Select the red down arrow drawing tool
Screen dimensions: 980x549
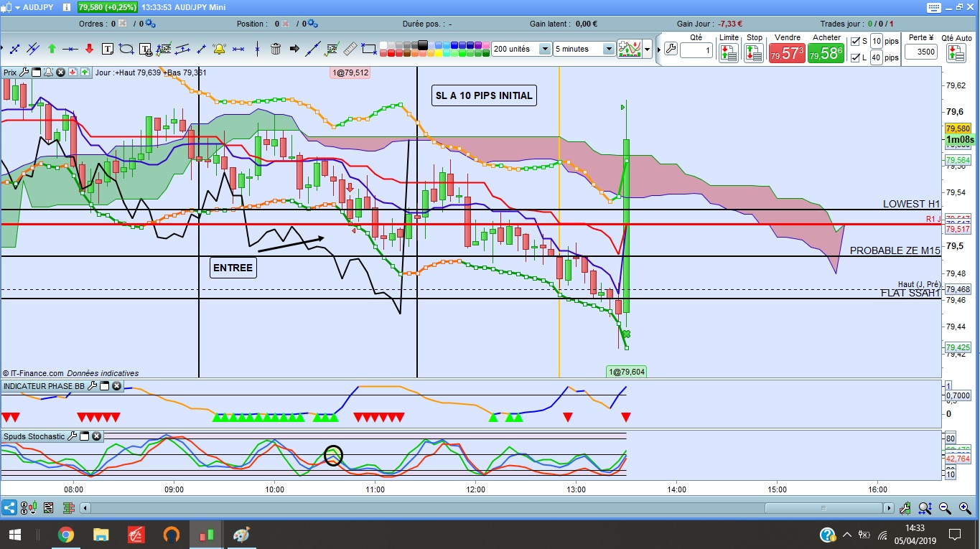[x=89, y=49]
